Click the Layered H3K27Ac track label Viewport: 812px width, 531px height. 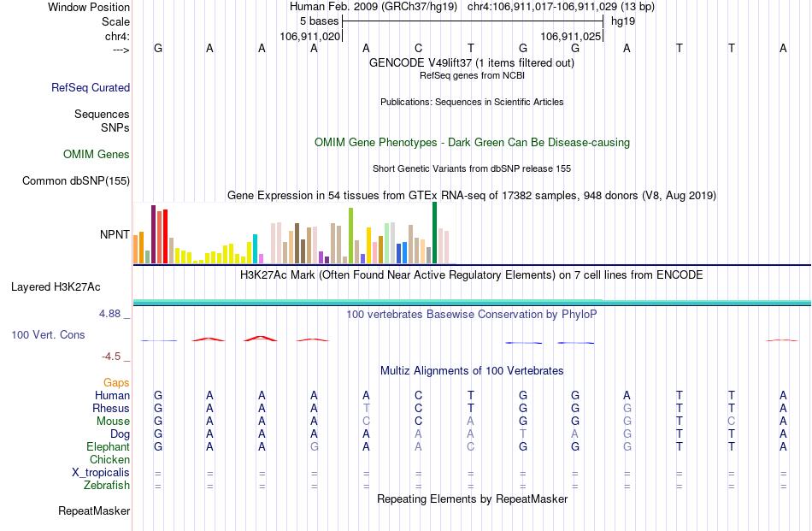(56, 287)
